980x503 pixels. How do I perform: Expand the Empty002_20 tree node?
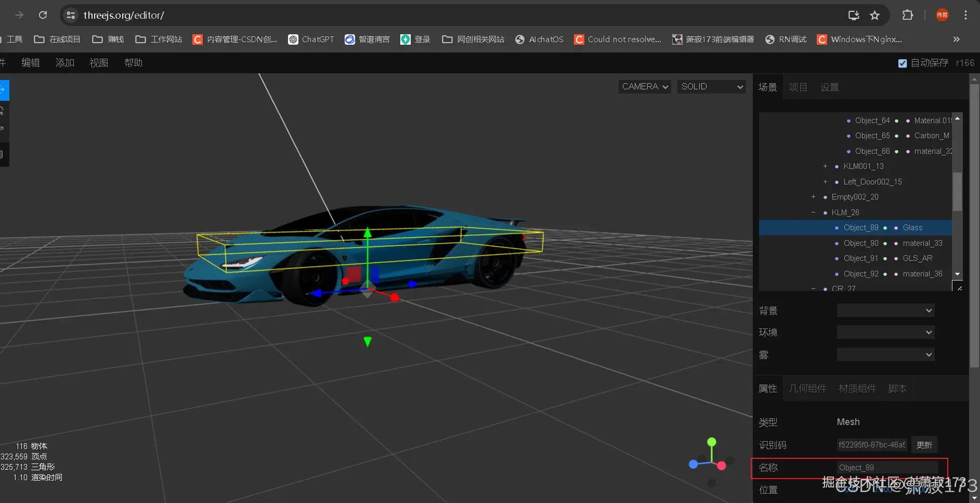pos(814,197)
